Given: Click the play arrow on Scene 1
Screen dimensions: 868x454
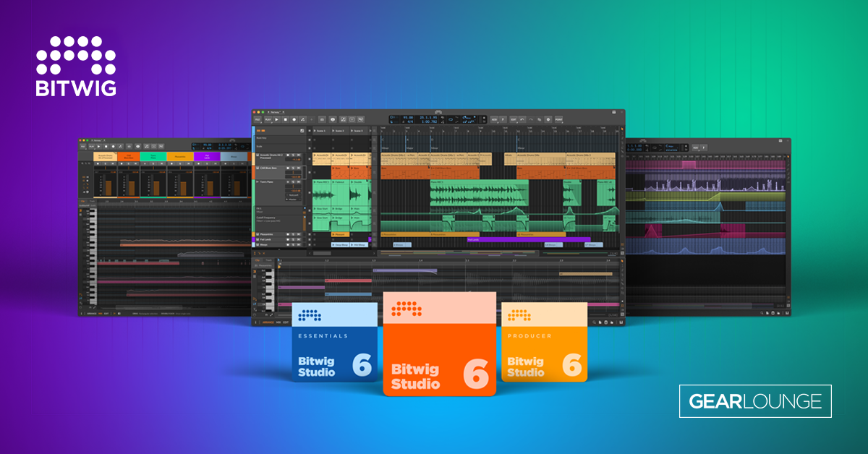Looking at the screenshot, I should (x=314, y=131).
